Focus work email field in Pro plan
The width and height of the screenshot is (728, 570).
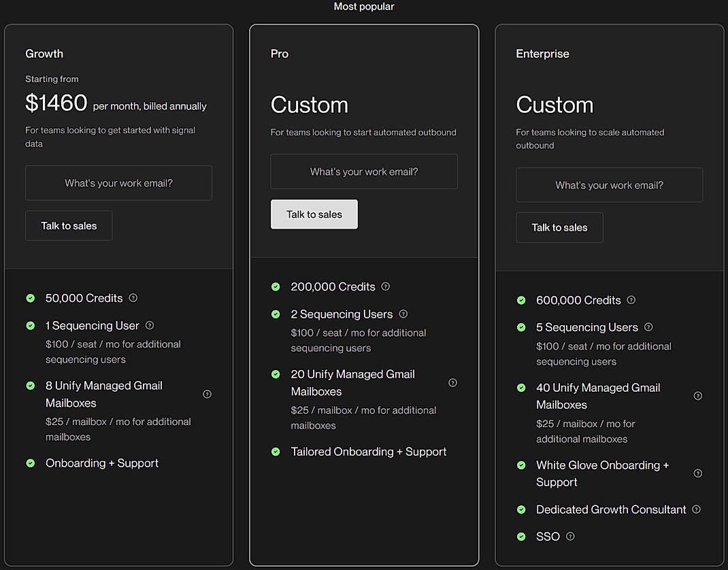(364, 171)
